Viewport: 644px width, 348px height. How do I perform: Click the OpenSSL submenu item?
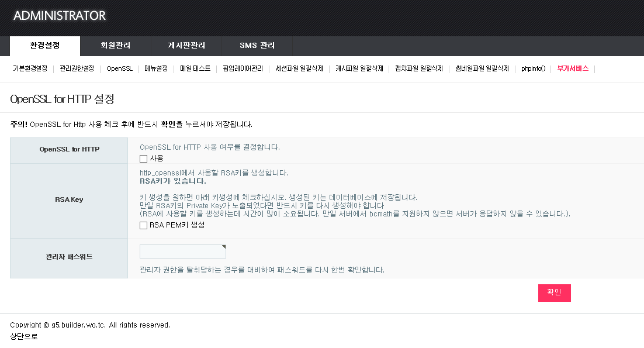119,68
